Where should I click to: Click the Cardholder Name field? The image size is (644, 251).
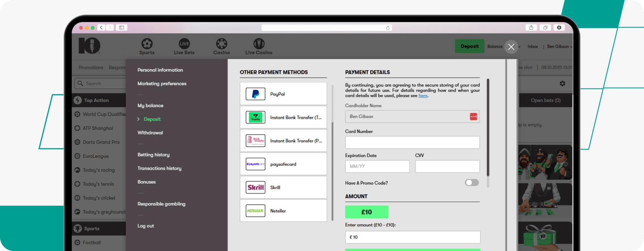click(x=412, y=117)
